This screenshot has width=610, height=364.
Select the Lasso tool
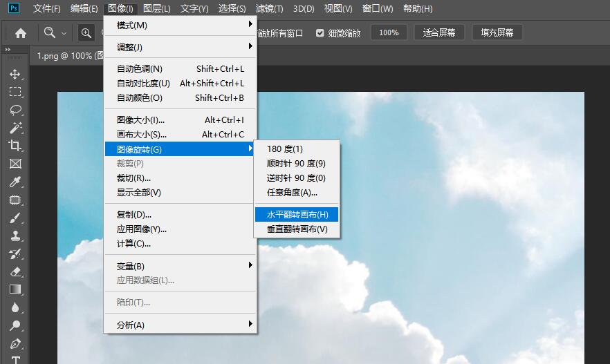[15, 110]
